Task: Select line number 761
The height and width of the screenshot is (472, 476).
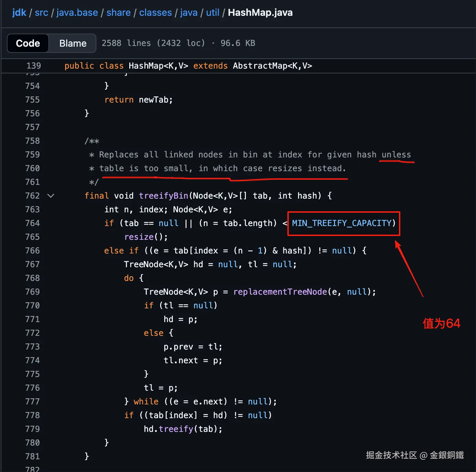Action: click(x=33, y=182)
